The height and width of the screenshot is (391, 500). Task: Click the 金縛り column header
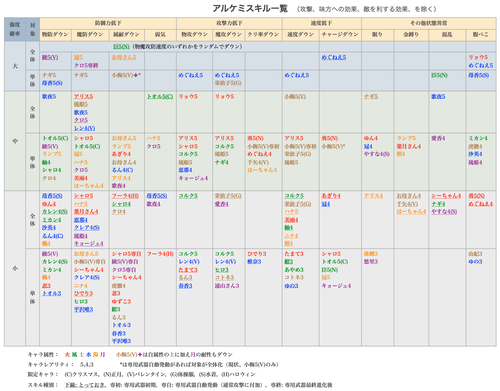[411, 34]
